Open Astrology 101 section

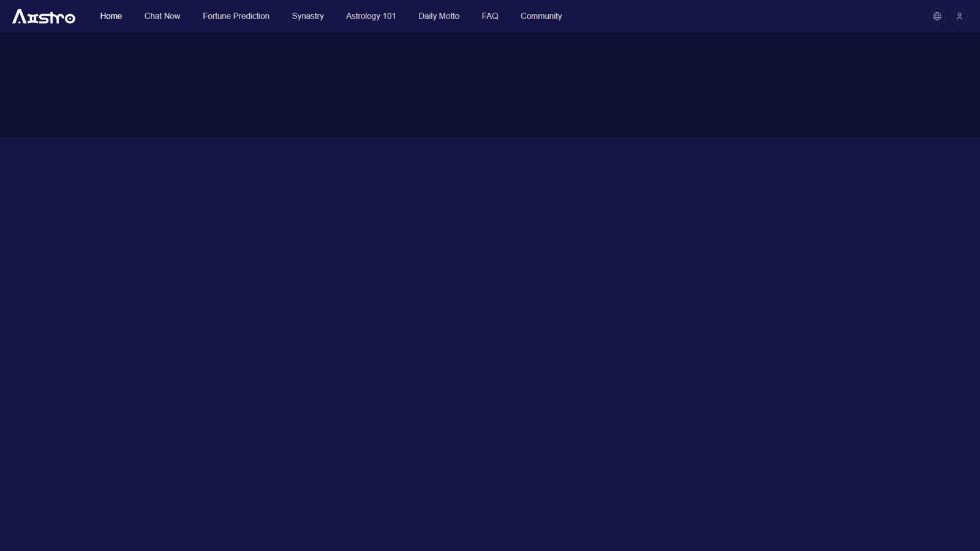371,16
